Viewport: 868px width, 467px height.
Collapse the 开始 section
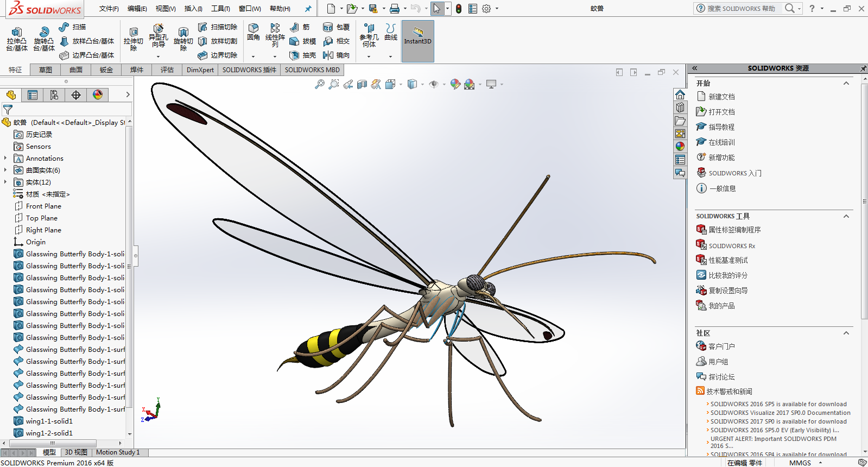[846, 83]
